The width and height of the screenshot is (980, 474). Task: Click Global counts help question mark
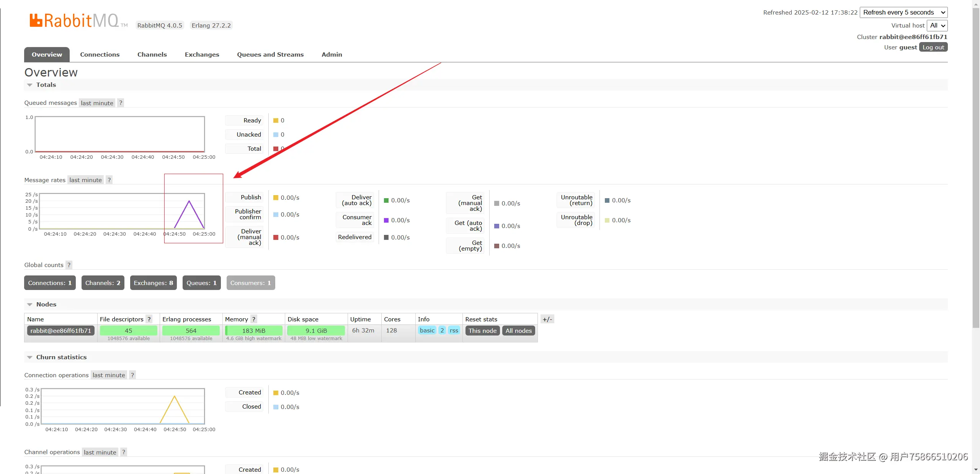(x=69, y=265)
